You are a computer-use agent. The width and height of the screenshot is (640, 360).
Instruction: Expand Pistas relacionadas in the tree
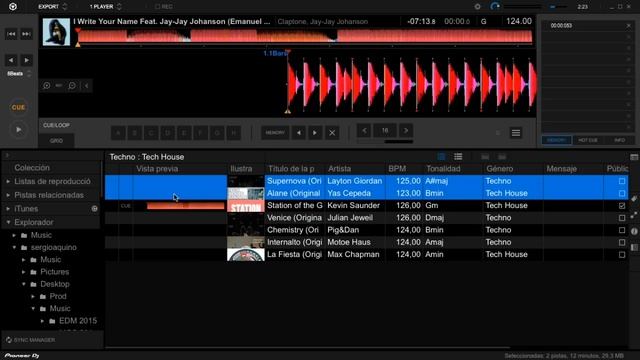(x=8, y=195)
